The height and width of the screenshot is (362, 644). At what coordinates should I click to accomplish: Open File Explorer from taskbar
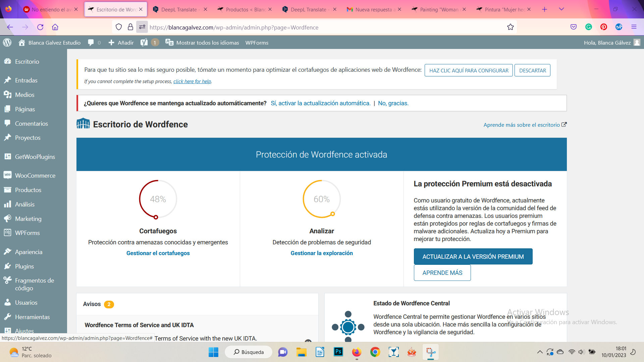pos(301,352)
